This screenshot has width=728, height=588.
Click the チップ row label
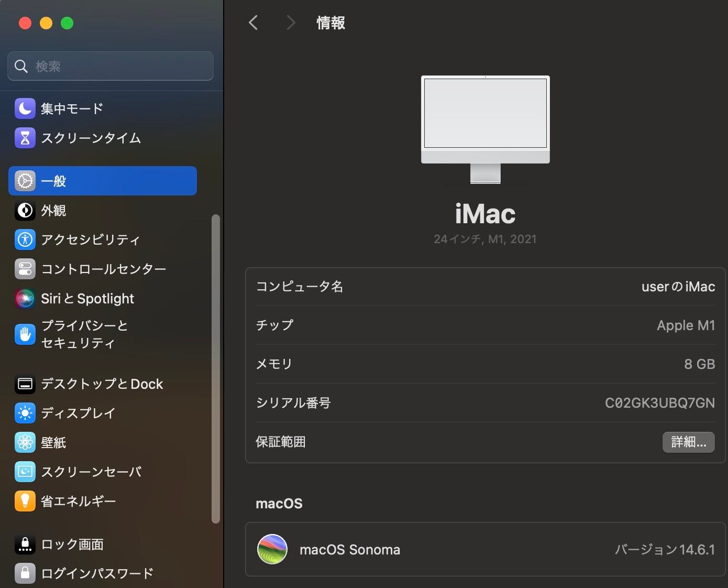(274, 325)
